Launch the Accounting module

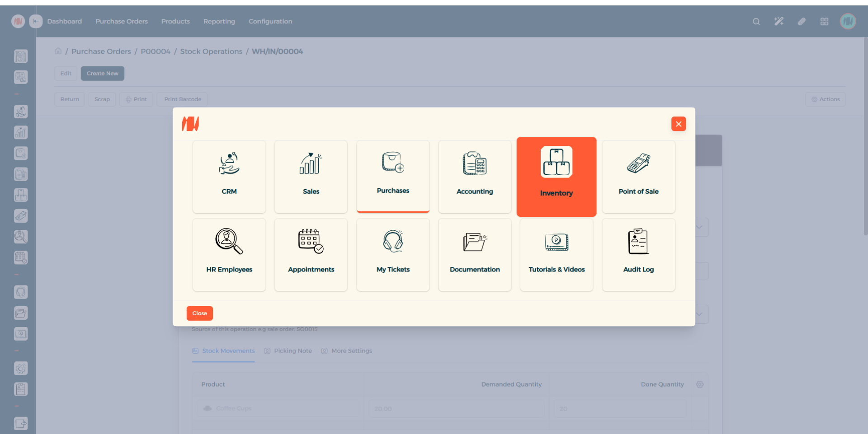(475, 176)
